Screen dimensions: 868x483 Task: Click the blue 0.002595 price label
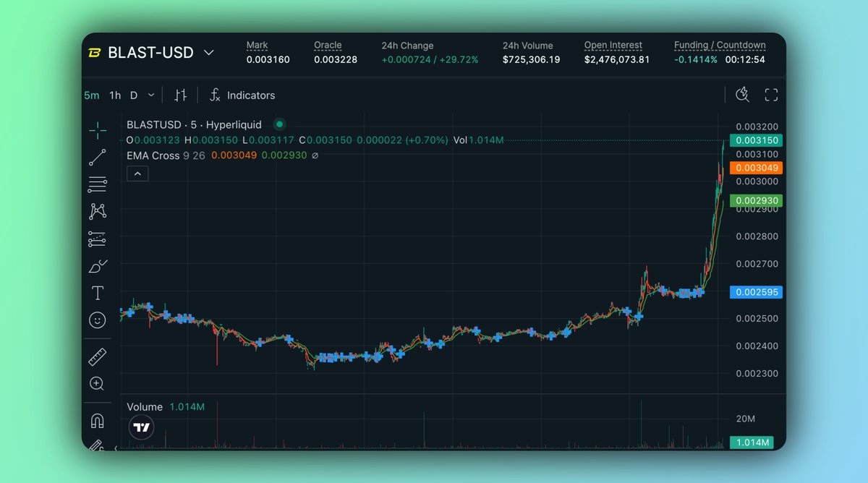point(754,292)
